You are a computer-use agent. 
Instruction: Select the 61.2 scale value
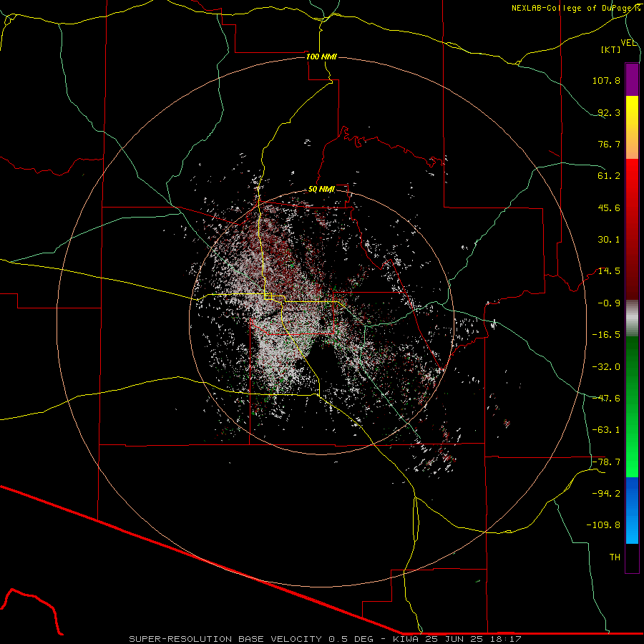pos(609,176)
